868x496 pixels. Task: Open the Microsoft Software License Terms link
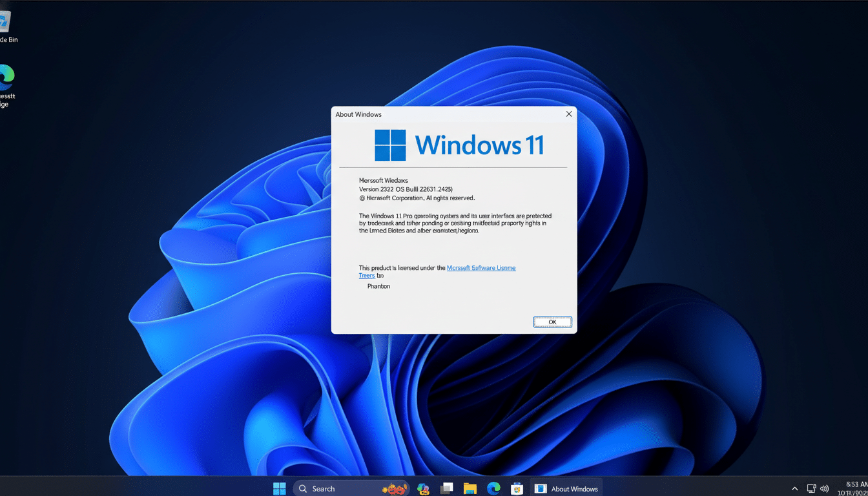tap(481, 267)
